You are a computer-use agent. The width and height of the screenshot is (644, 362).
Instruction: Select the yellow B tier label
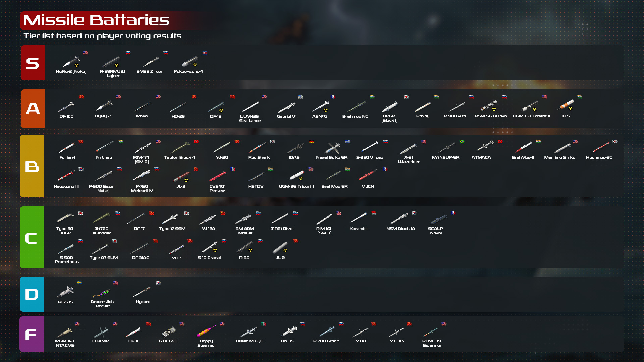(32, 166)
